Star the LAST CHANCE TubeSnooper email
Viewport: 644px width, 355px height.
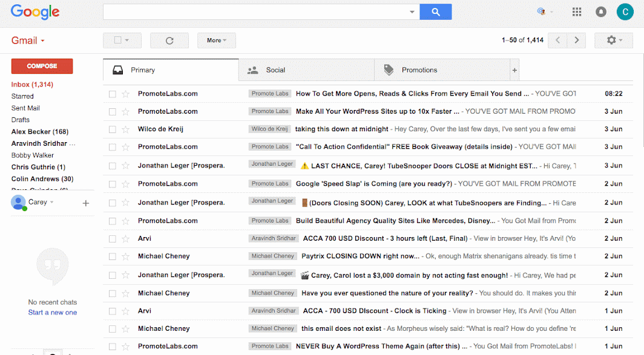(x=126, y=166)
